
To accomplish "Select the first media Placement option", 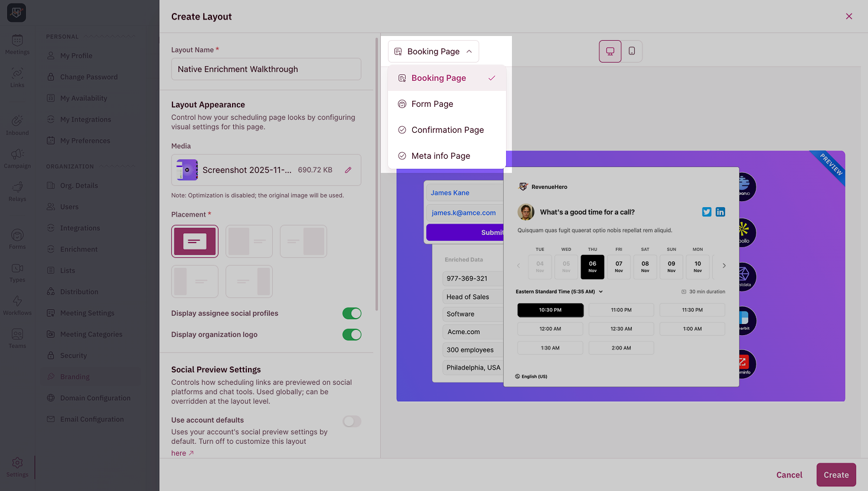I will [x=195, y=241].
